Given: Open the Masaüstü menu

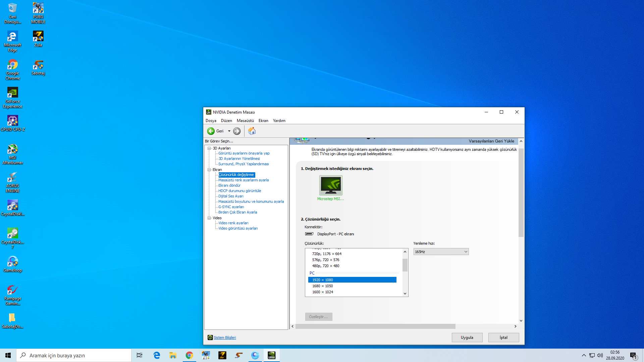Looking at the screenshot, I should (x=245, y=121).
